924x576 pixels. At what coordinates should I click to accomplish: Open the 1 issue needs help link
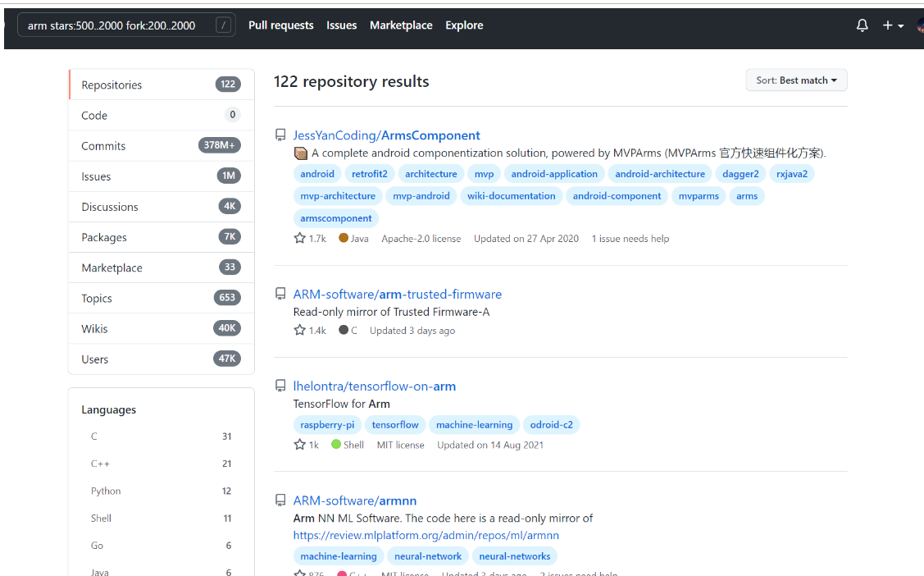pyautogui.click(x=630, y=239)
